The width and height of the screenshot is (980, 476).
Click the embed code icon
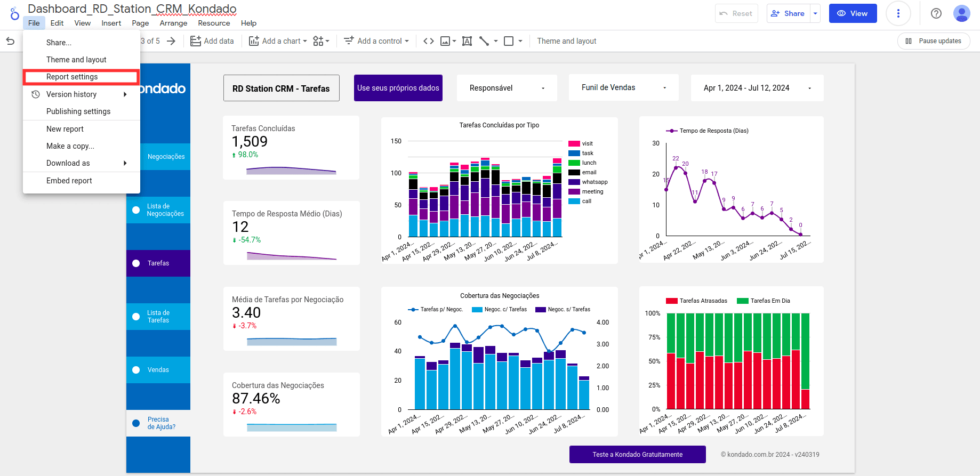tap(428, 41)
